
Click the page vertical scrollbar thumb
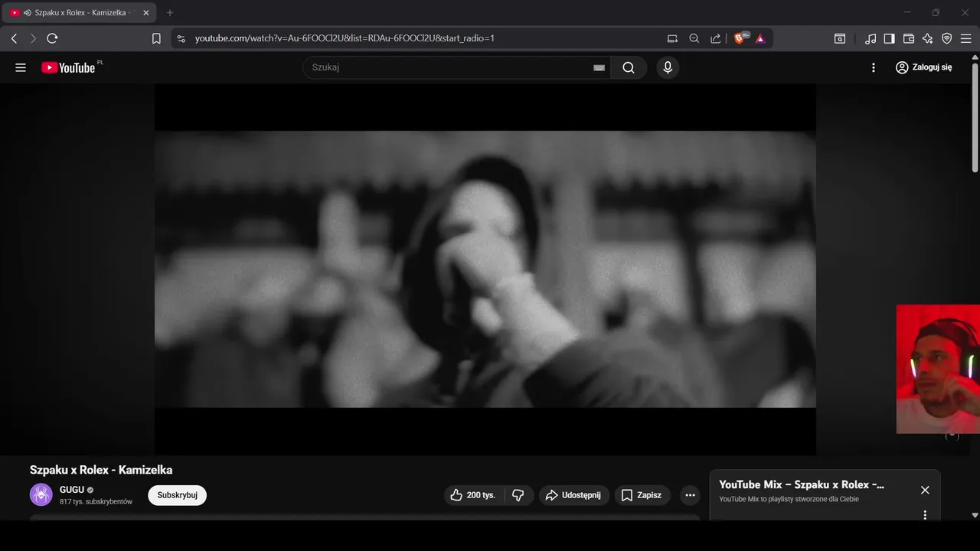(x=975, y=119)
